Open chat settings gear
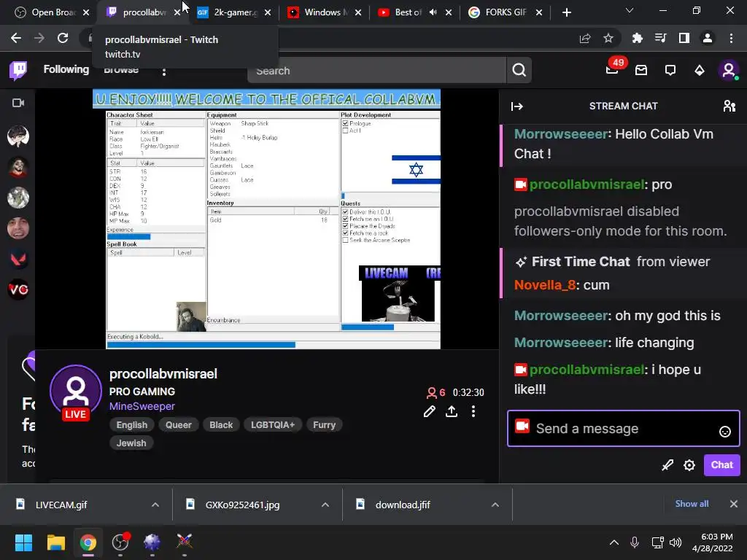Viewport: 747px width, 560px height. [689, 464]
